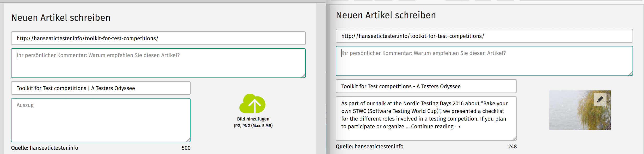
Task: Click the title field containing '- A Testers Odyssee'
Action: (x=426, y=86)
